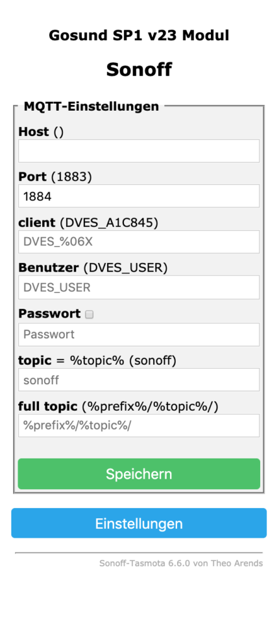Click the MQTT-Einstellungen section legend
This screenshot has width=279, height=644.
[x=91, y=106]
